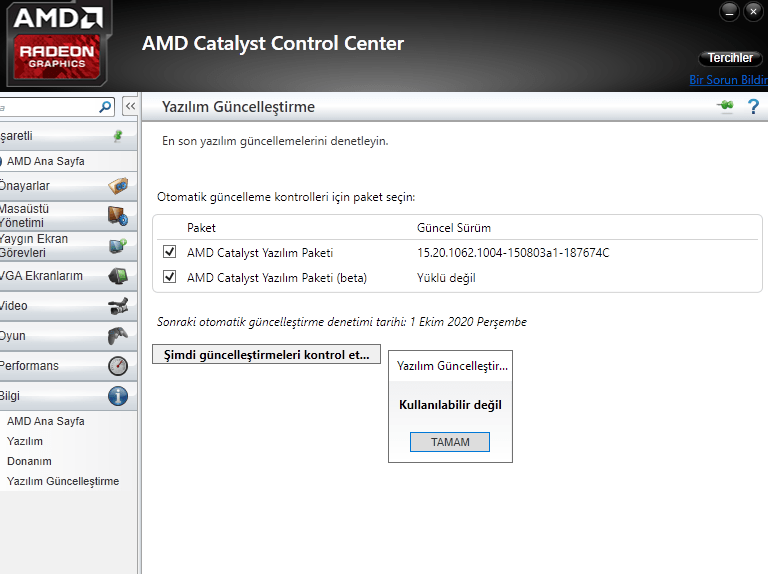Click the Kullanılabilir değil message
The height and width of the screenshot is (574, 768).
point(450,405)
